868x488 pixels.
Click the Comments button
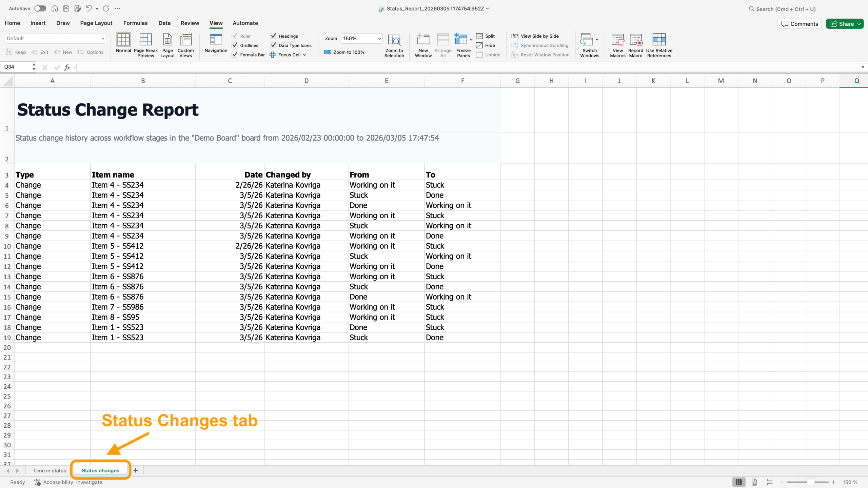799,23
